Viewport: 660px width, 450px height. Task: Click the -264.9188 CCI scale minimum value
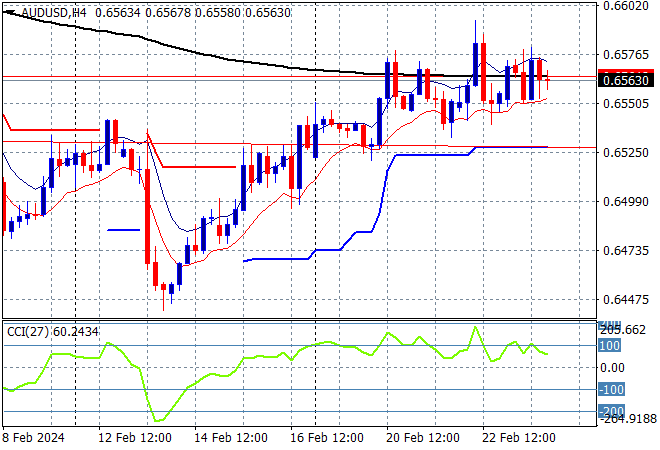628,419
